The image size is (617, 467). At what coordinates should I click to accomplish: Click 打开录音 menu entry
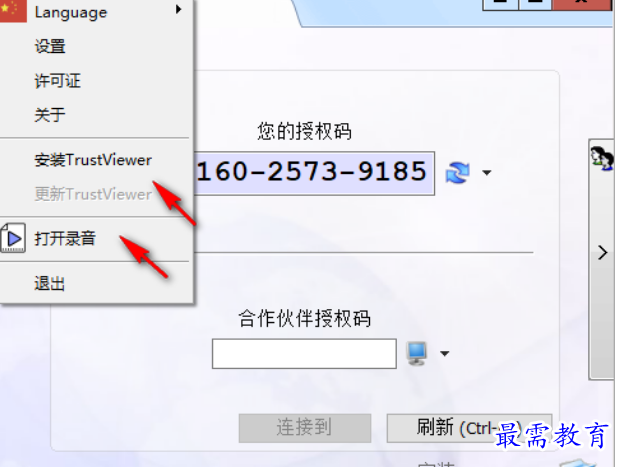94,238
